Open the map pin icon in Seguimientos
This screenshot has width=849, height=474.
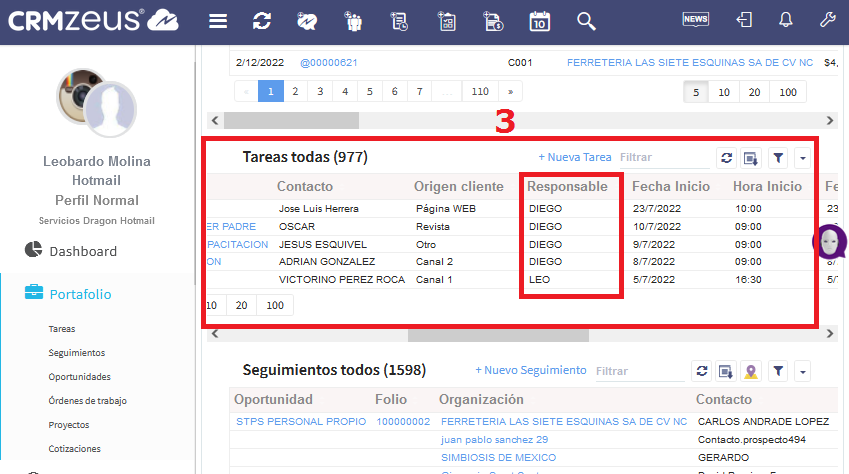click(750, 371)
